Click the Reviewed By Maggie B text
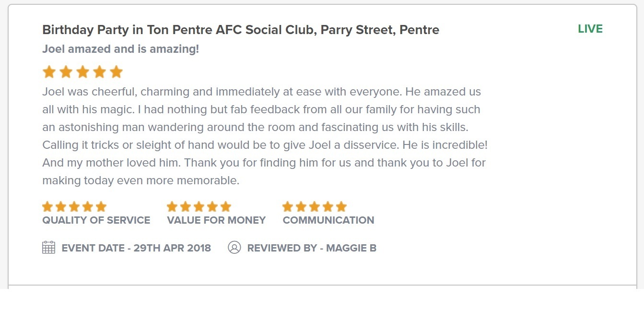This screenshot has height=311, width=644. pos(312,248)
